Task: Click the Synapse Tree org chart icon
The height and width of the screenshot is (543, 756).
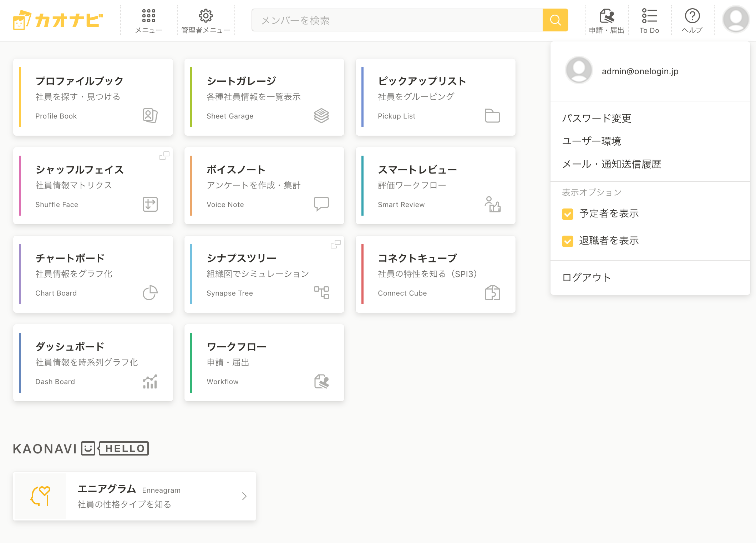Action: click(321, 292)
